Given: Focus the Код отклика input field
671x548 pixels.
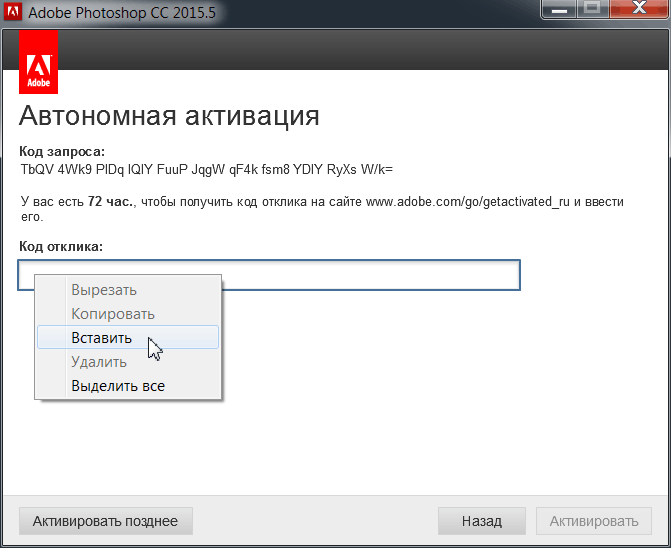Looking at the screenshot, I should (x=269, y=275).
